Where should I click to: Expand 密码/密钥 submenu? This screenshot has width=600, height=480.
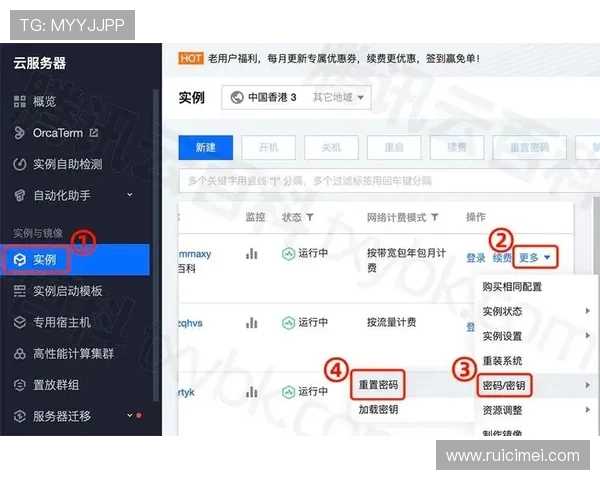(x=536, y=385)
